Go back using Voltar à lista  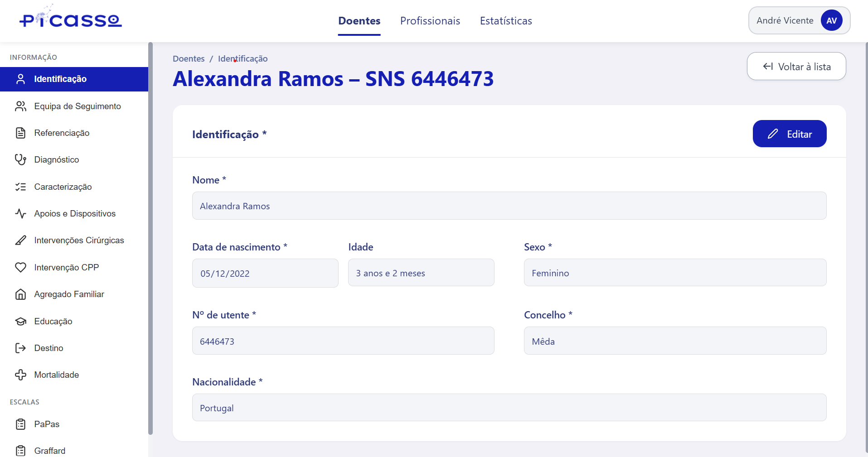[796, 67]
